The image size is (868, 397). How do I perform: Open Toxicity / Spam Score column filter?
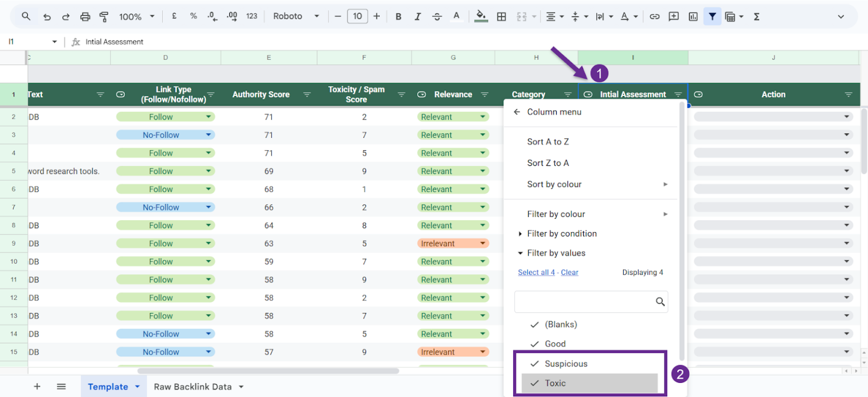[402, 94]
